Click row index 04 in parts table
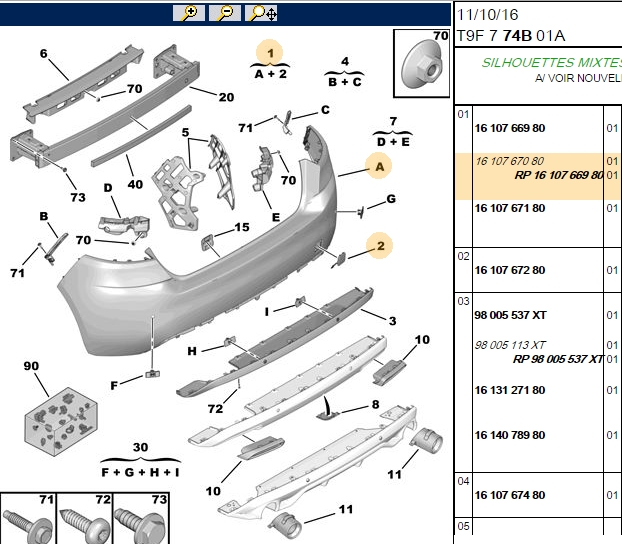The width and height of the screenshot is (622, 544). [463, 481]
